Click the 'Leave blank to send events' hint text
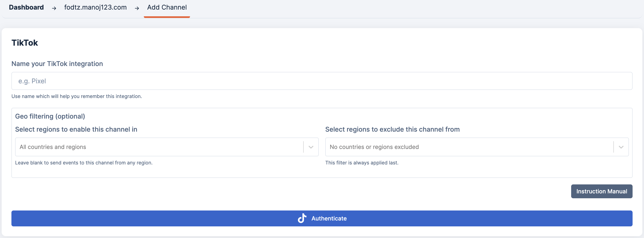 click(x=84, y=163)
